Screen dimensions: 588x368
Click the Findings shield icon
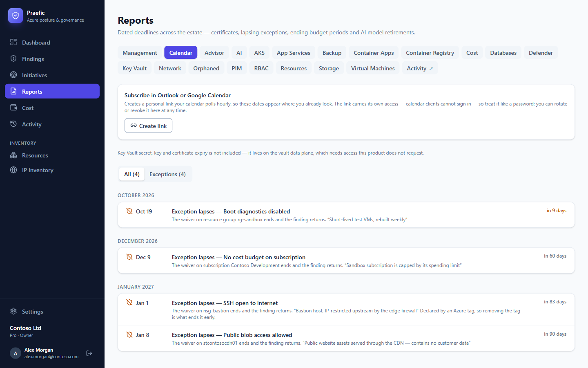point(13,58)
